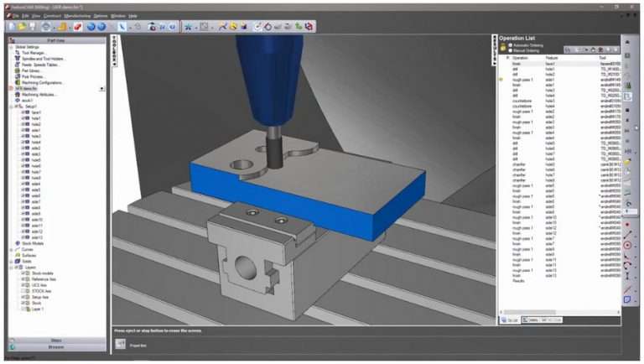Select the red circle tool in right toolbar
This screenshot has width=644, height=364.
point(627,245)
